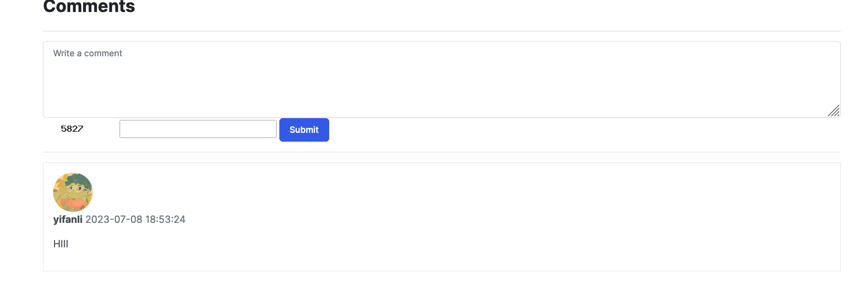This screenshot has width=868, height=287.
Task: Focus the "Write a comment" text area
Action: point(441,79)
